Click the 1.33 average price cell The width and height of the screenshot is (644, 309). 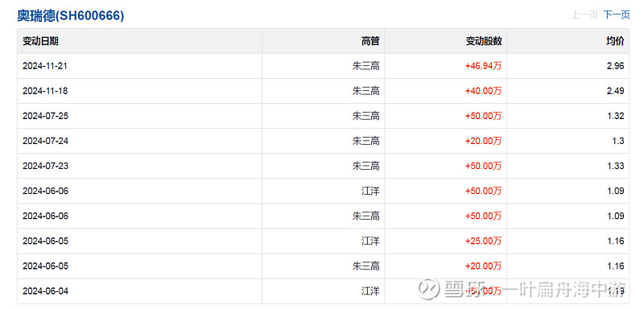tap(616, 167)
